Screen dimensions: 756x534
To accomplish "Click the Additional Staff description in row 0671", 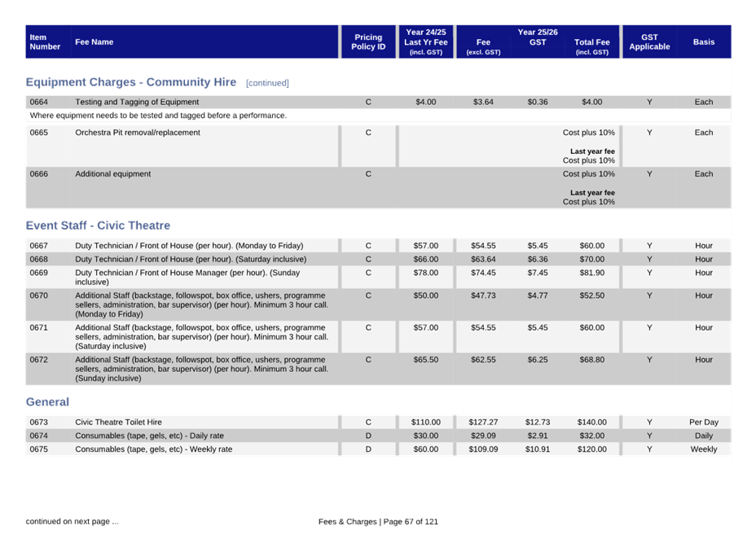I will coord(201,337).
